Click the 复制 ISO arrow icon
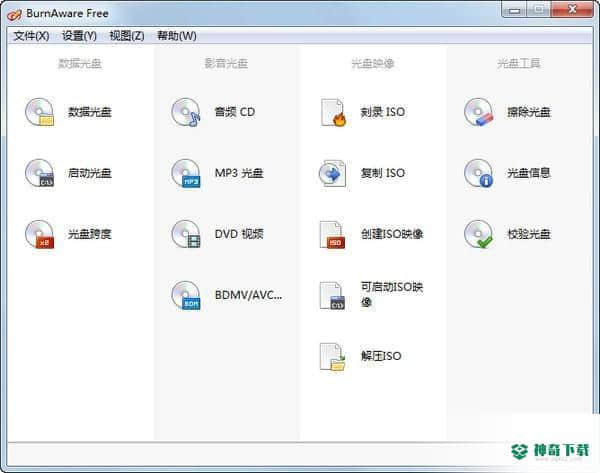The width and height of the screenshot is (600, 473). pyautogui.click(x=333, y=173)
